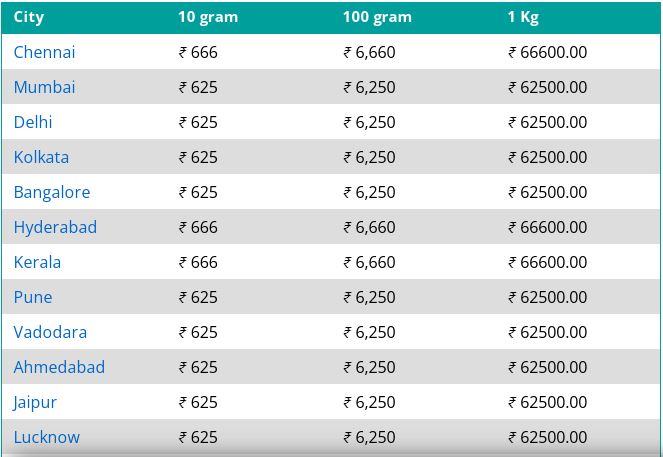Click the 1 Kg column header
Viewport: 663px width, 457px height.
[x=523, y=17]
